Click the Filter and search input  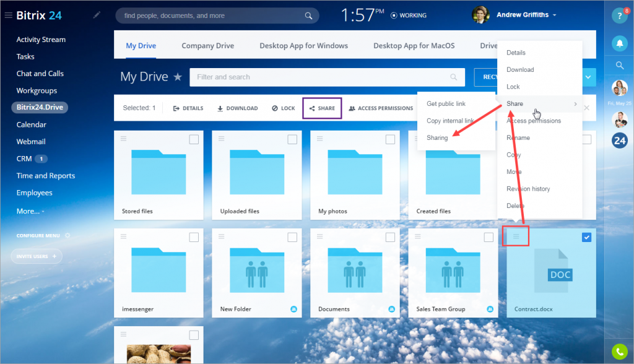[327, 77]
